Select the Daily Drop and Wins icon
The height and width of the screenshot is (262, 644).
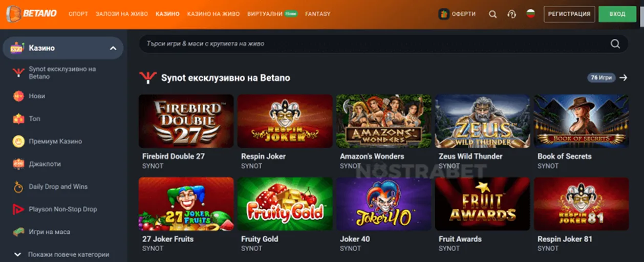pos(18,187)
